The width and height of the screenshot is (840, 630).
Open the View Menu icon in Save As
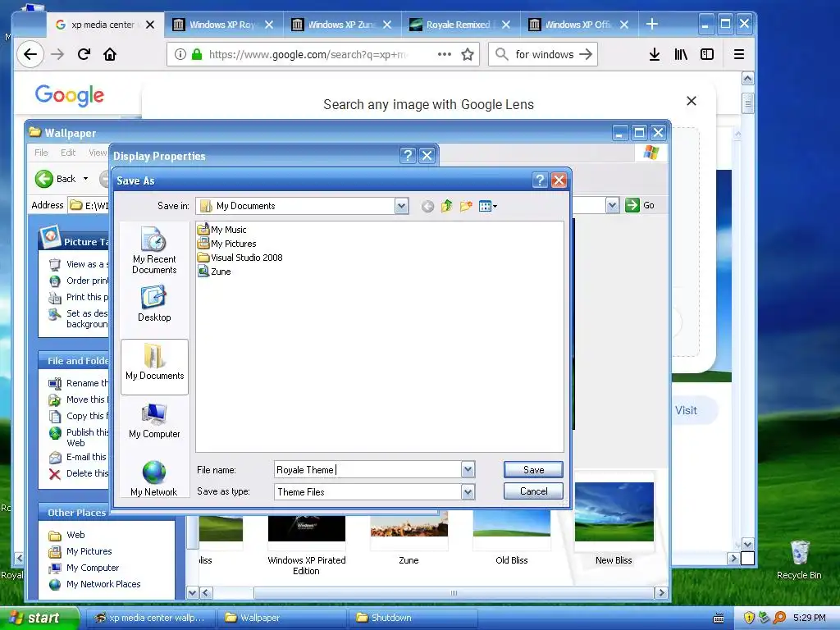pyautogui.click(x=487, y=206)
